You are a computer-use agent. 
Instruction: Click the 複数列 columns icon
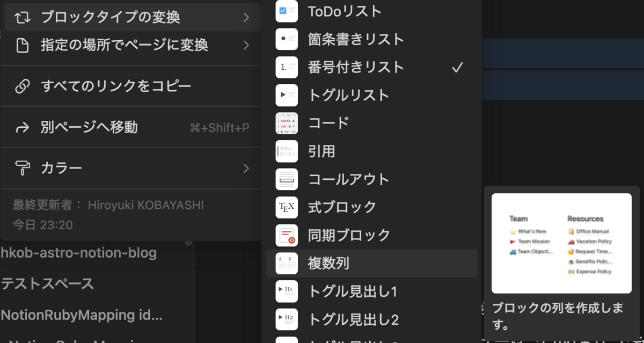click(x=287, y=263)
